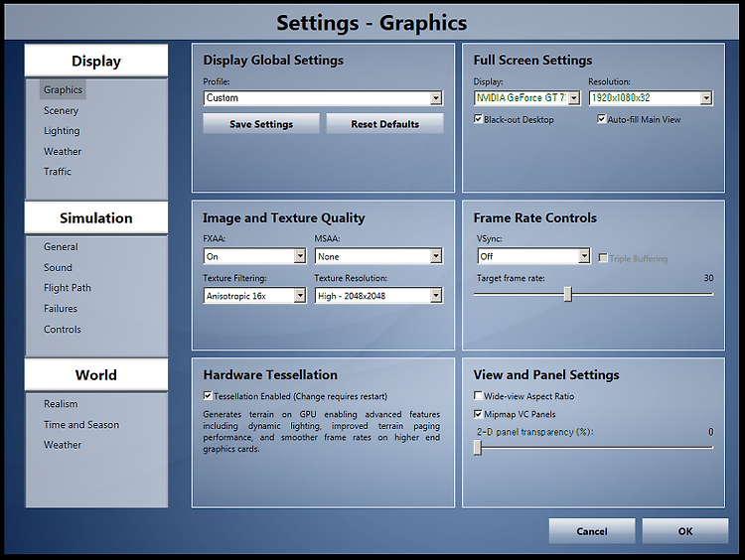Select Weather under the World section

coord(63,445)
